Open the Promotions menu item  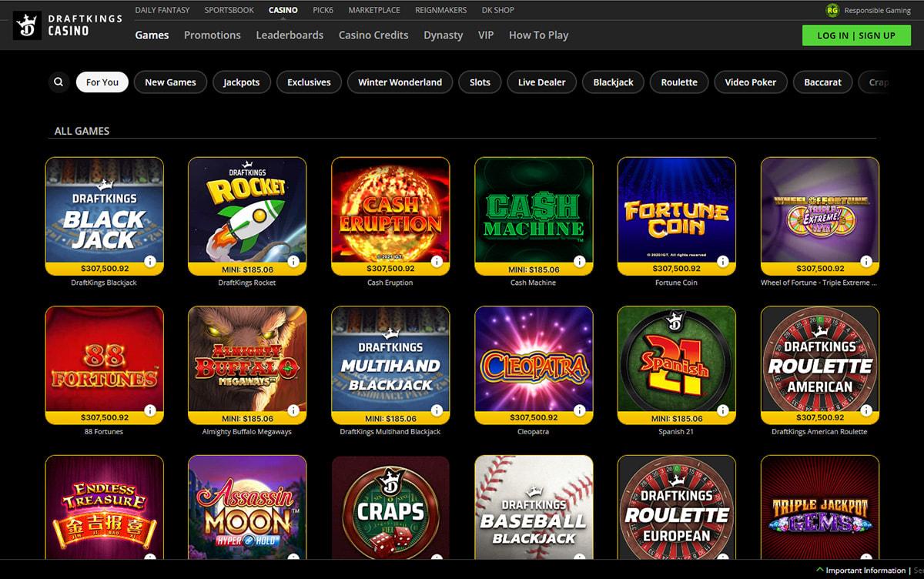click(212, 35)
